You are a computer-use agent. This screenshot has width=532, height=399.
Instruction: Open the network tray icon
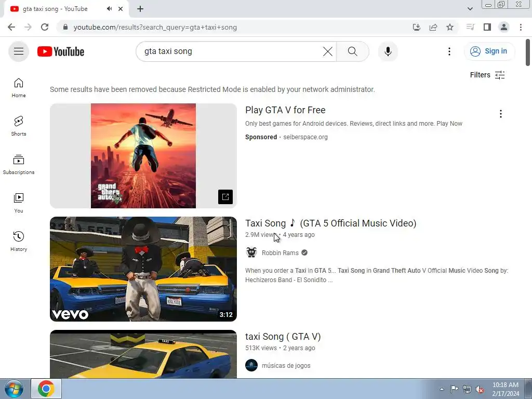tap(467, 389)
